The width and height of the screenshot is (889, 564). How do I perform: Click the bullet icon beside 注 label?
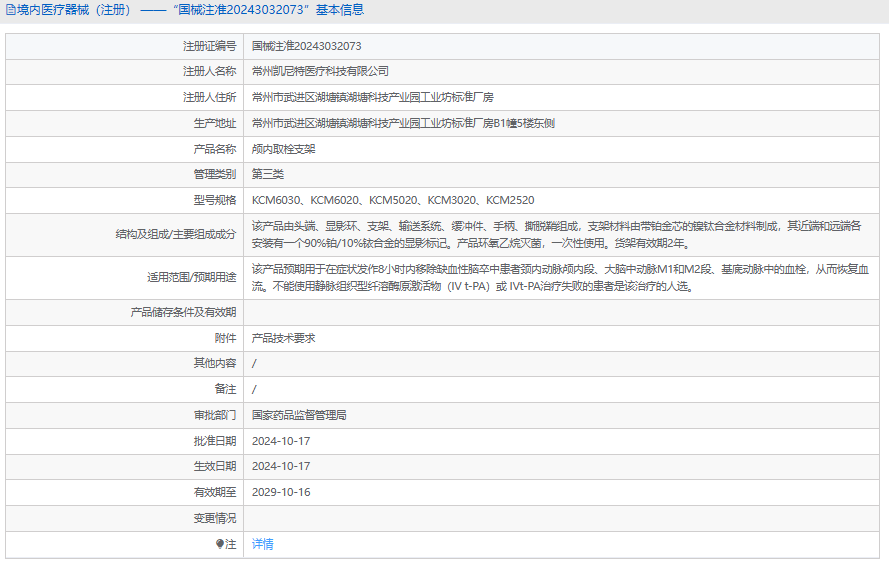coord(220,544)
